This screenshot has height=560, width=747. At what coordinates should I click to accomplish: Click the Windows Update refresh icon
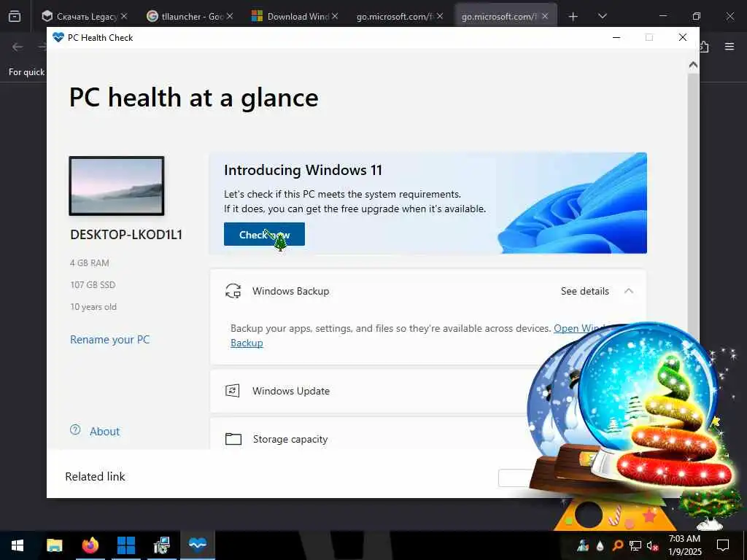pyautogui.click(x=233, y=391)
